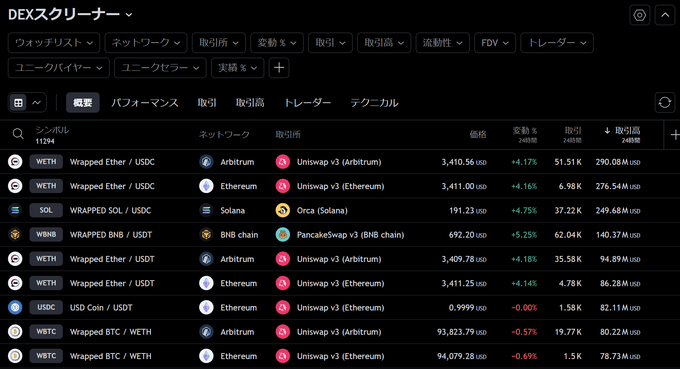The image size is (680, 369).
Task: Click the Solana network icon in the SOL row
Action: 206,210
